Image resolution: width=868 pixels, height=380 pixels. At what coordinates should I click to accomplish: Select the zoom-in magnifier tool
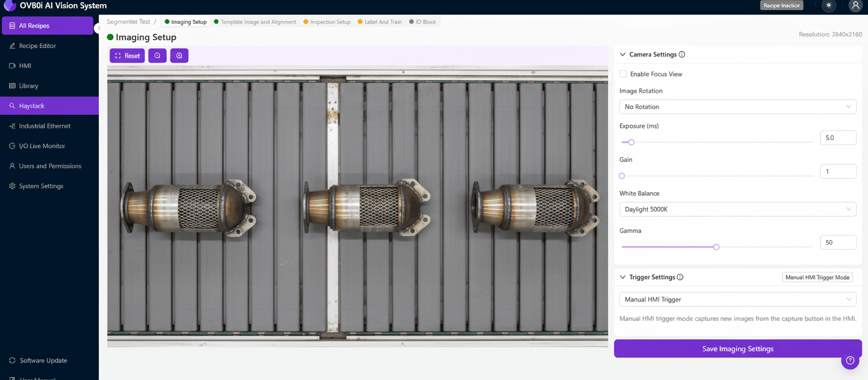(179, 55)
